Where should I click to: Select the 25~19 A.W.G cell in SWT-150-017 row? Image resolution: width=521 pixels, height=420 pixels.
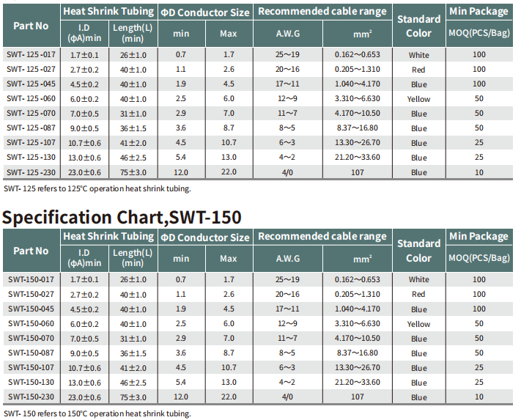pos(287,279)
